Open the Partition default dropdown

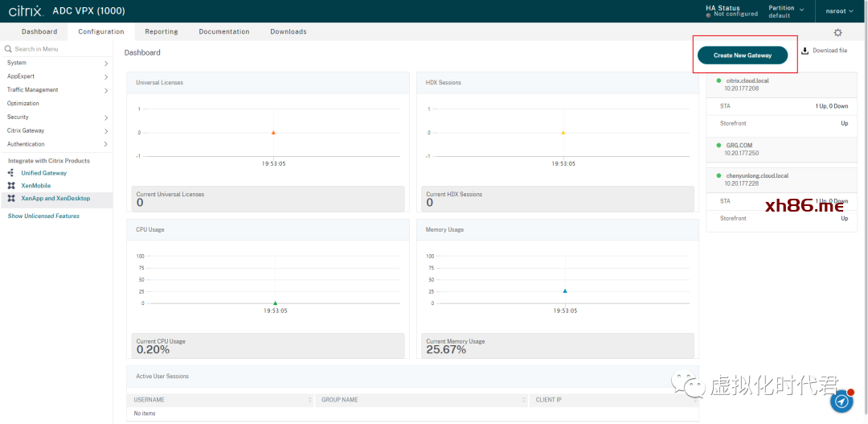tap(786, 11)
